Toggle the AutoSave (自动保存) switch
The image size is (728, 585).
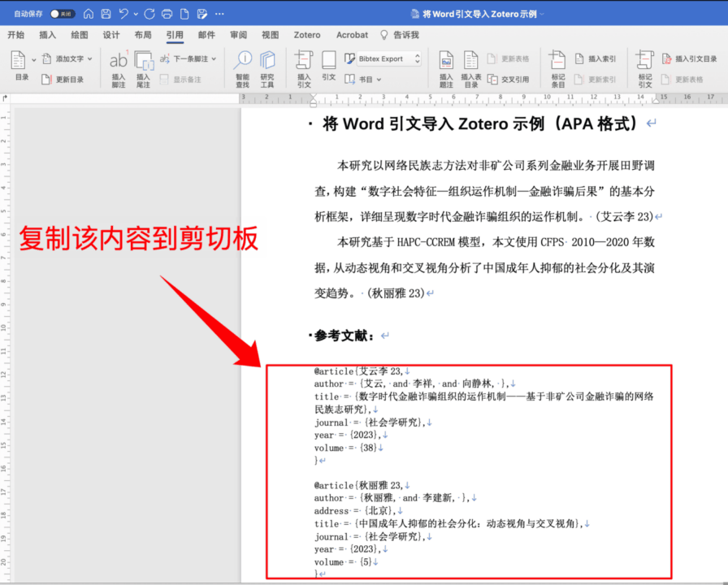[61, 14]
